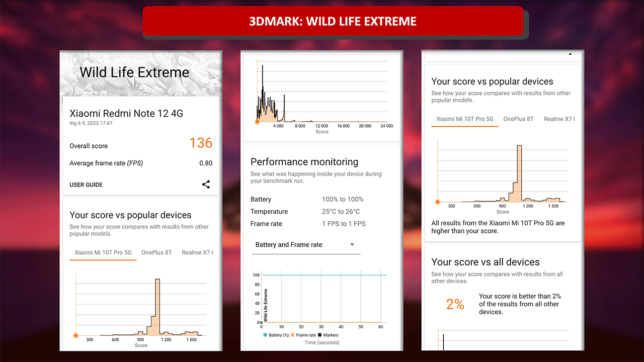
Task: Click the share icon beside USER GUIDE
Action: click(206, 185)
